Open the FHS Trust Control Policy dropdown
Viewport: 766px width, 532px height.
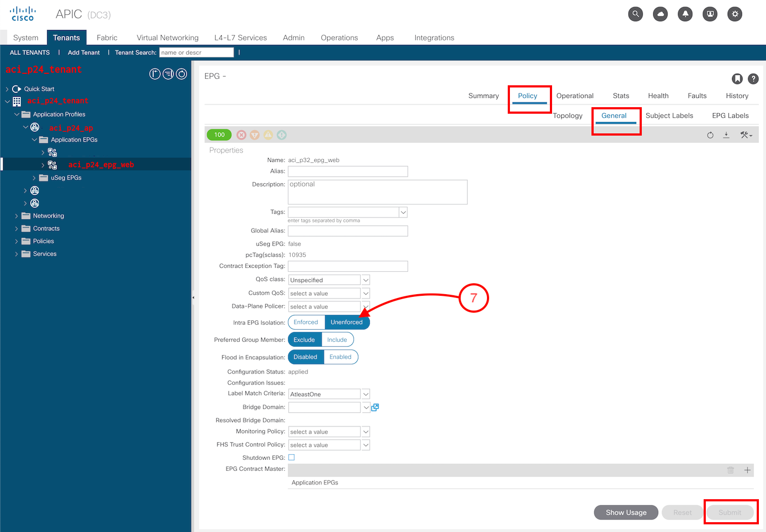(365, 445)
